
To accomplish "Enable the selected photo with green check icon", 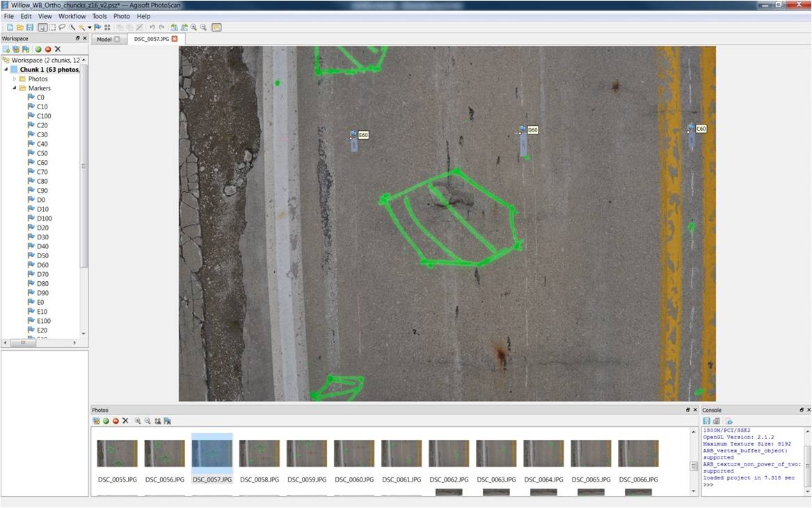I will pyautogui.click(x=106, y=420).
